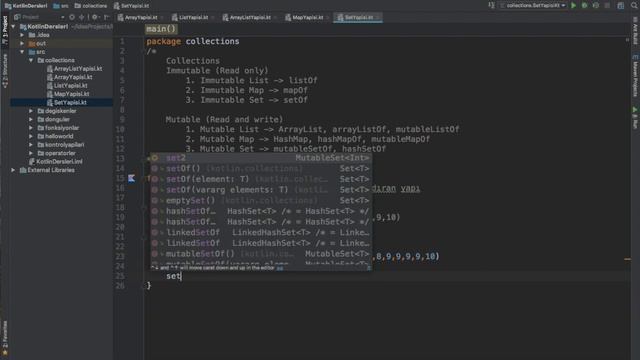The width and height of the screenshot is (640, 360).
Task: Click SetYapisi.kt in the breadcrumb bar
Action: [x=131, y=6]
